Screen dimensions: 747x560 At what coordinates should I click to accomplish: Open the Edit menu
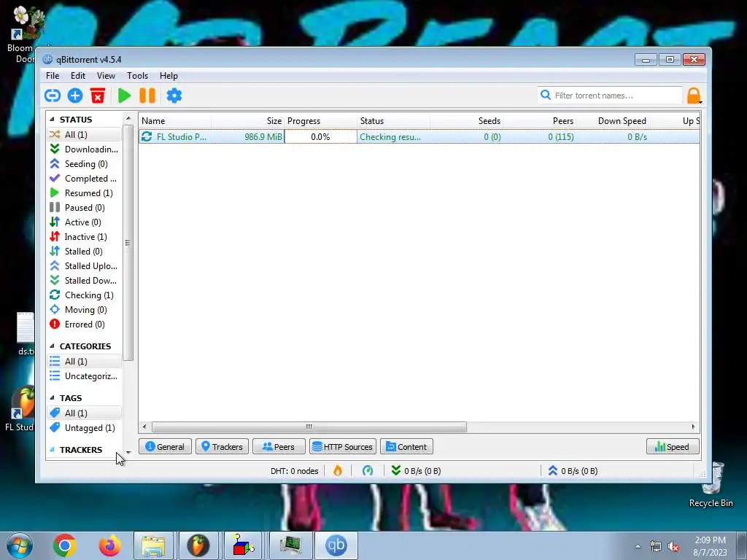(77, 76)
